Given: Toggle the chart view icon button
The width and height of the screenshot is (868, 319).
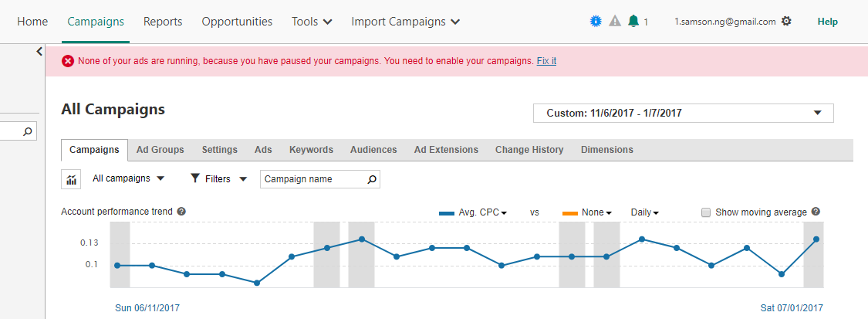Looking at the screenshot, I should point(72,179).
